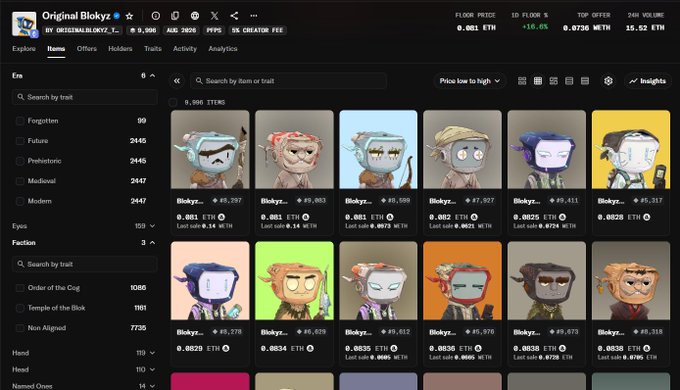Switch to the compact grid view icon

point(538,81)
